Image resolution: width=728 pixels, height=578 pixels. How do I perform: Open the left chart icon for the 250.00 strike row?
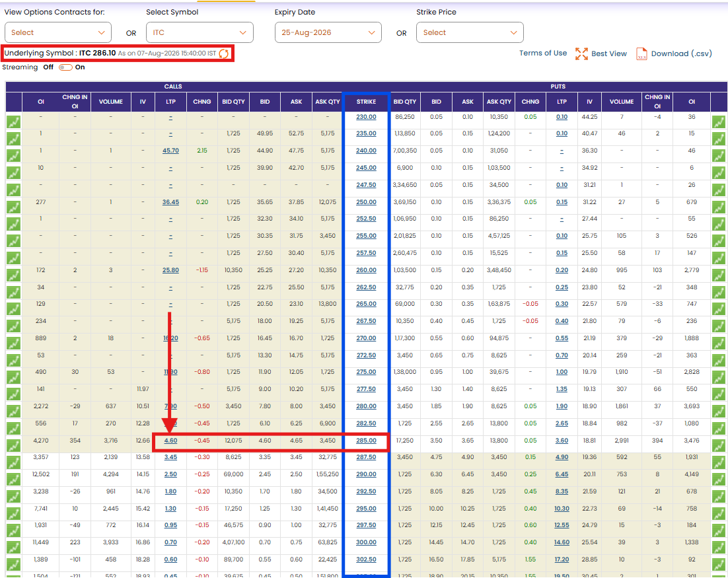tap(13, 207)
